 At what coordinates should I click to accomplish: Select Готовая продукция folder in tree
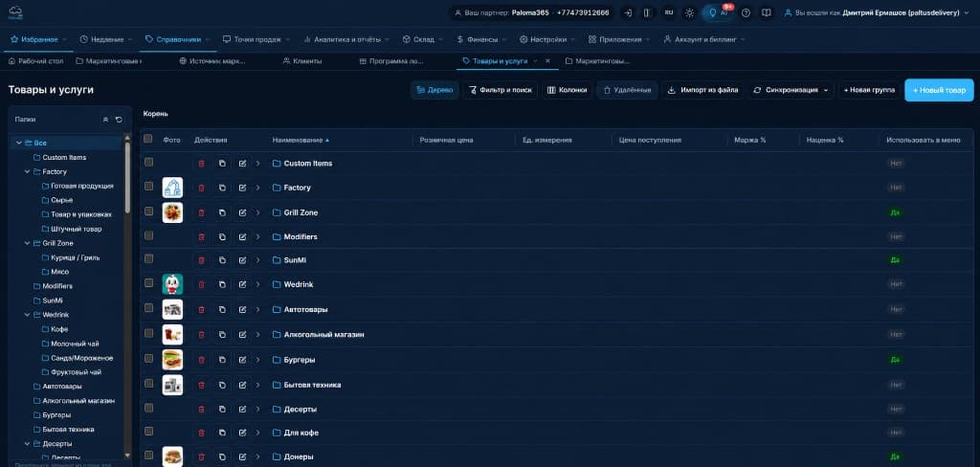pyautogui.click(x=78, y=186)
